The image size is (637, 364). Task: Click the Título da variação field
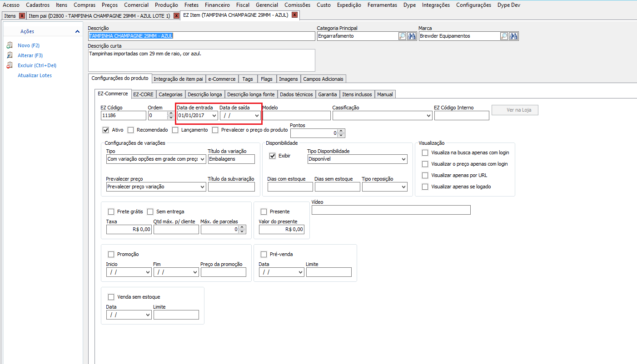[231, 159]
